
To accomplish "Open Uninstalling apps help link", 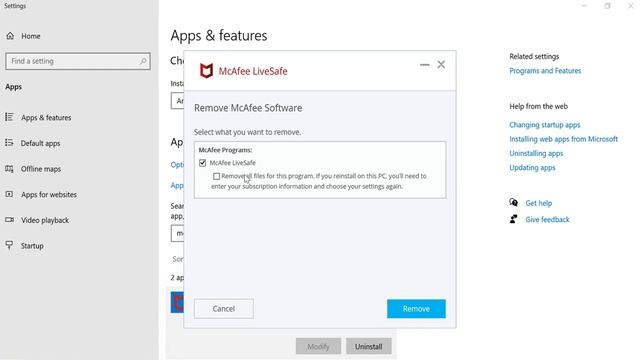I will tap(536, 153).
